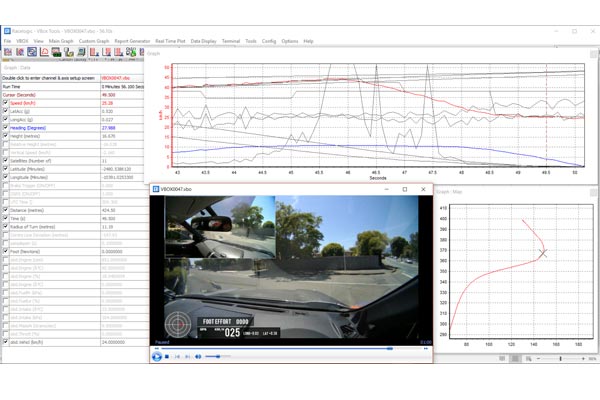Open the Main Graph menu
The image size is (600, 400).
(61, 41)
